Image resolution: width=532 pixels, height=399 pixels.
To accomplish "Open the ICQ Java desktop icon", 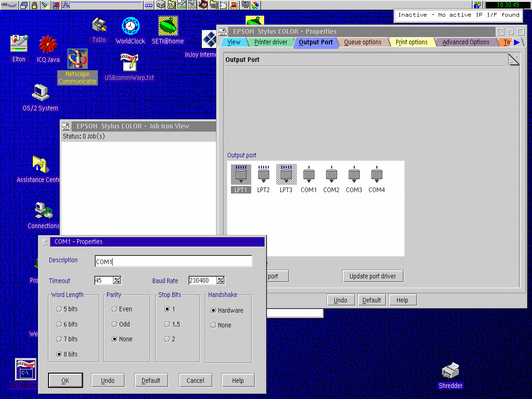I will pos(48,49).
